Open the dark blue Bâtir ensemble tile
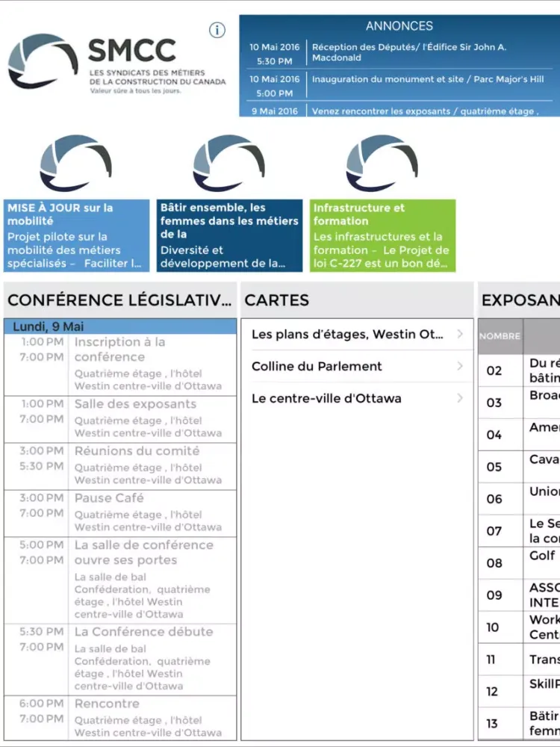This screenshot has width=560, height=747. click(228, 235)
